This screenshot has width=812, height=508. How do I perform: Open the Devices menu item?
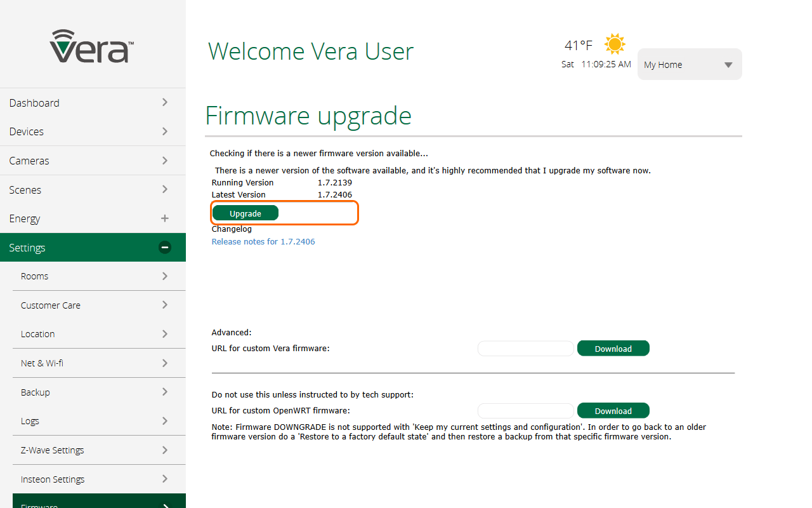point(93,131)
